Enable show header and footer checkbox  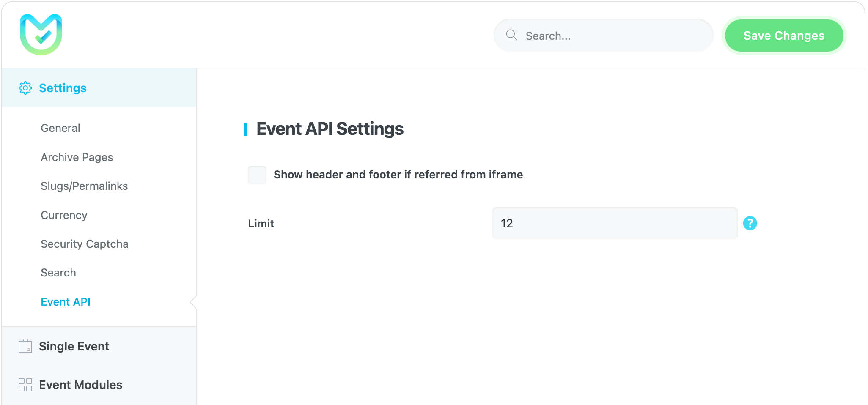pyautogui.click(x=257, y=175)
